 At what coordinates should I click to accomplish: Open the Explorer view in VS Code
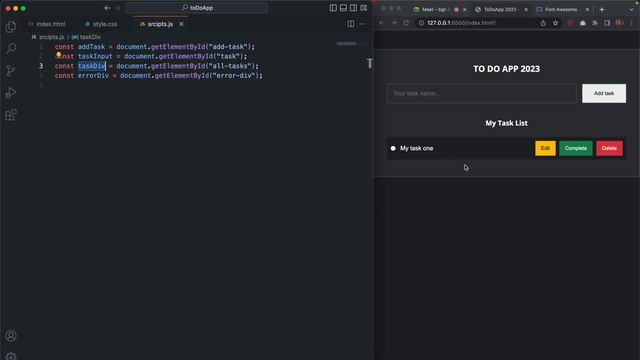click(x=11, y=27)
